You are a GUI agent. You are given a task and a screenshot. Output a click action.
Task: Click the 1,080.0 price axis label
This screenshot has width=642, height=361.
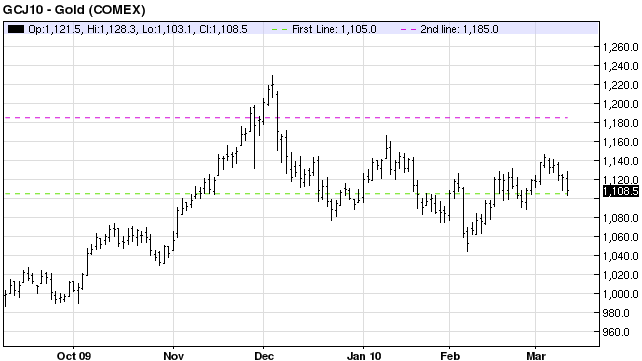(x=621, y=218)
